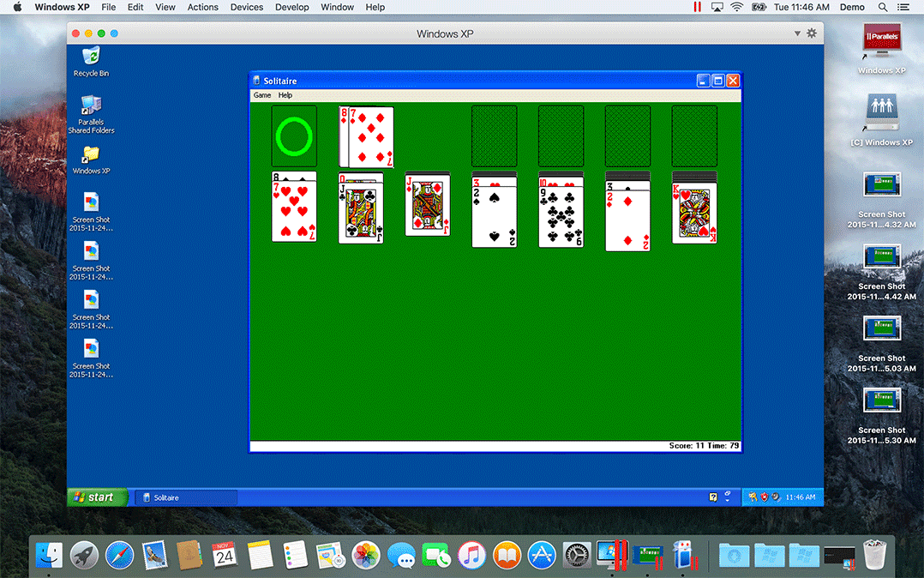Viewport: 924px width, 578px height.
Task: Open the Solitaire Game menu
Action: pyautogui.click(x=262, y=95)
